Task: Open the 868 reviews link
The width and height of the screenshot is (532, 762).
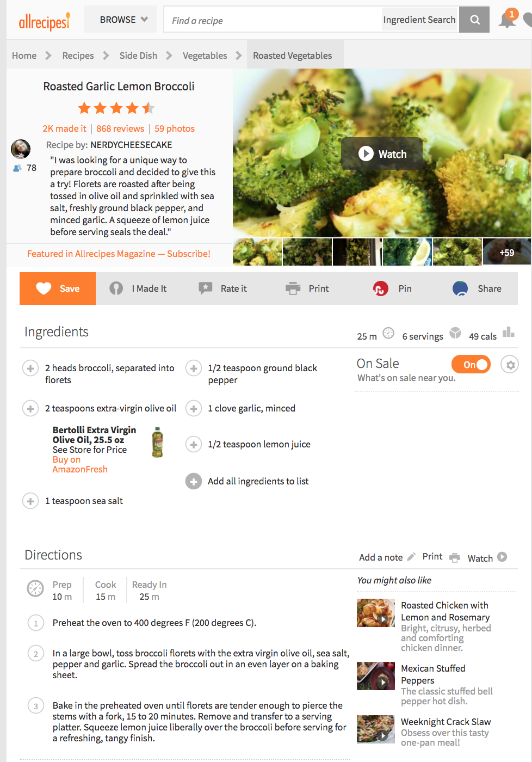Action: click(x=120, y=128)
